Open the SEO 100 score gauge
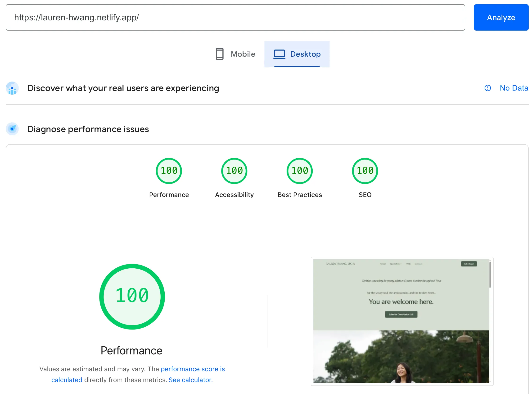 point(365,170)
